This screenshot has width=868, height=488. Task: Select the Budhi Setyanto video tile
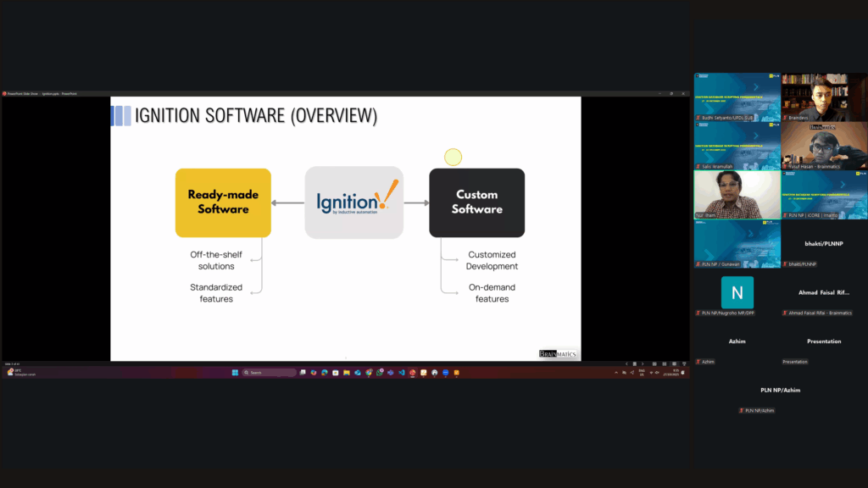pyautogui.click(x=737, y=97)
